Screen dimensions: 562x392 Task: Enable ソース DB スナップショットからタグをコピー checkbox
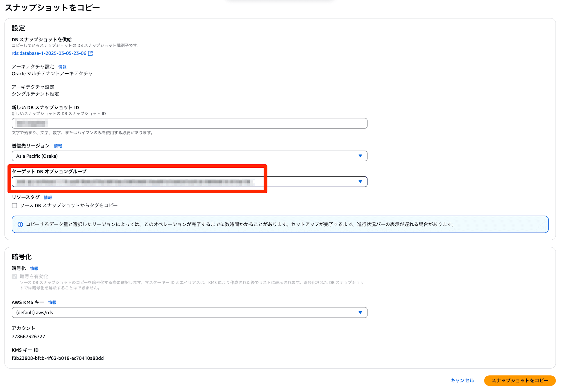[15, 206]
